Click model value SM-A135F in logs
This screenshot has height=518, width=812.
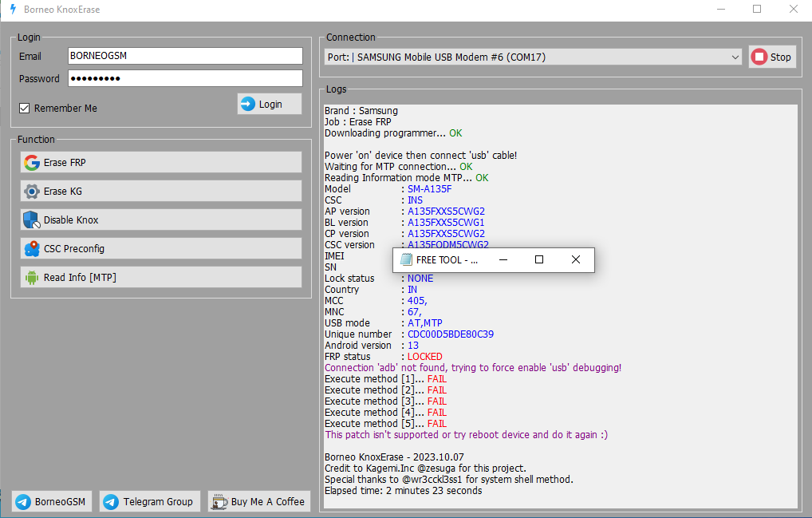point(429,189)
